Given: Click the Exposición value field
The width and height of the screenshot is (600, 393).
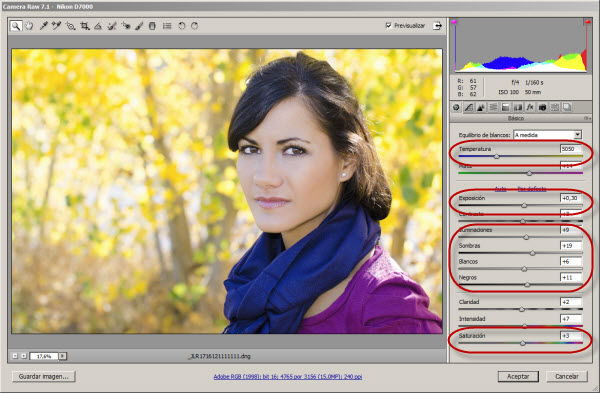Looking at the screenshot, I should pos(571,198).
